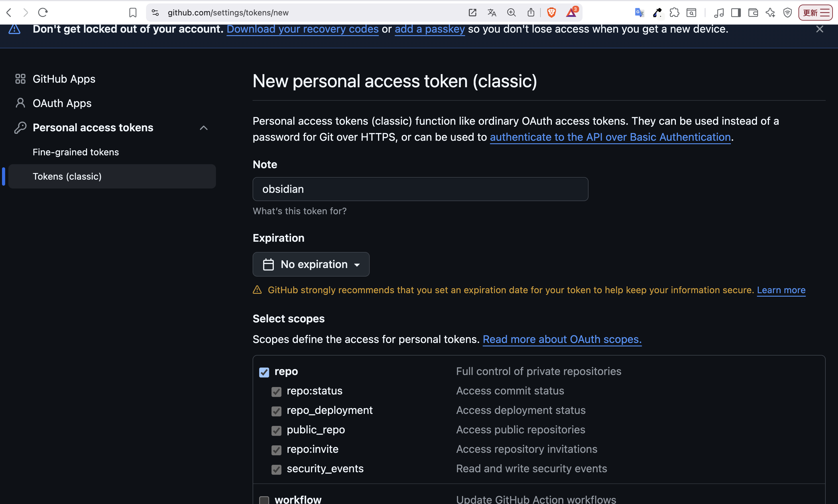Screen dimensions: 838x504
Task: Click the browser reload icon
Action: pyautogui.click(x=43, y=13)
